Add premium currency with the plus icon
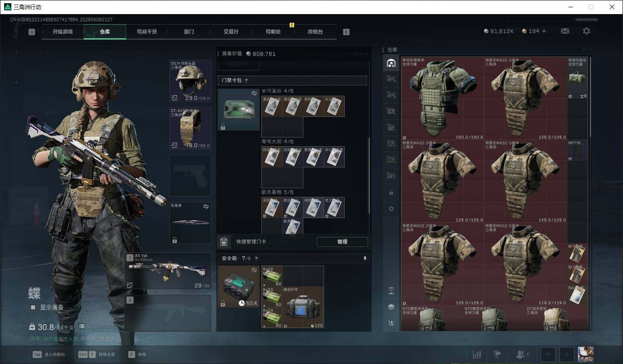 pos(544,31)
